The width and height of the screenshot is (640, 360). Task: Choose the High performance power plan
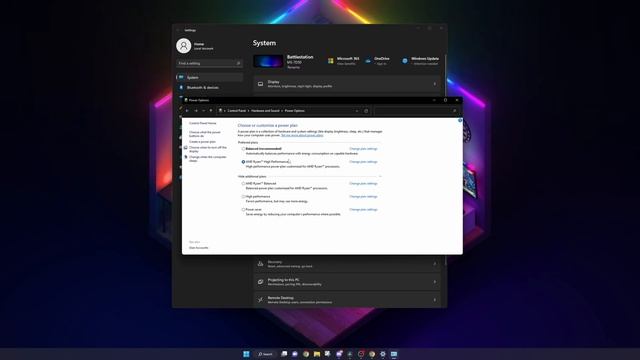point(243,197)
